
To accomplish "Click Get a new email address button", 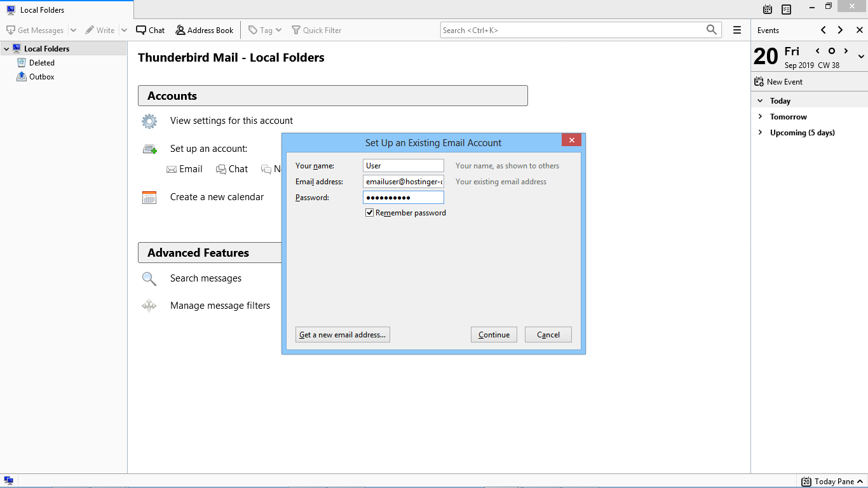I will (342, 335).
